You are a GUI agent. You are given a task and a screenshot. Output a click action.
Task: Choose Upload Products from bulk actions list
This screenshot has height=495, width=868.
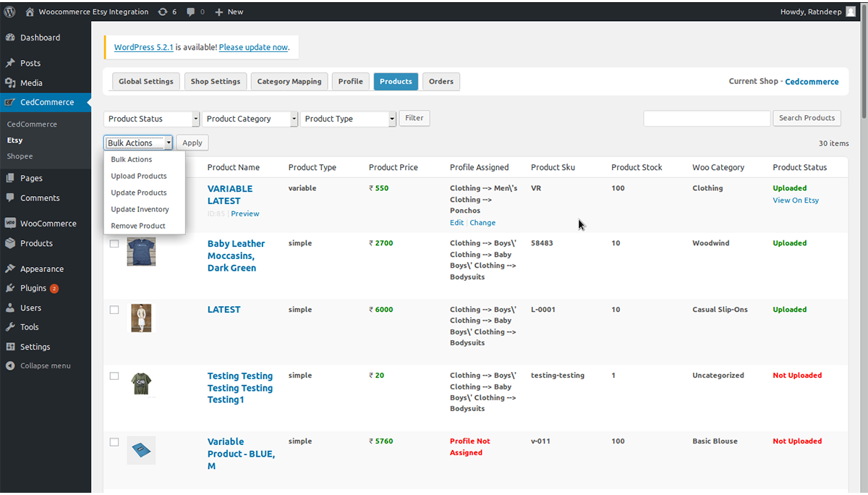coord(139,176)
